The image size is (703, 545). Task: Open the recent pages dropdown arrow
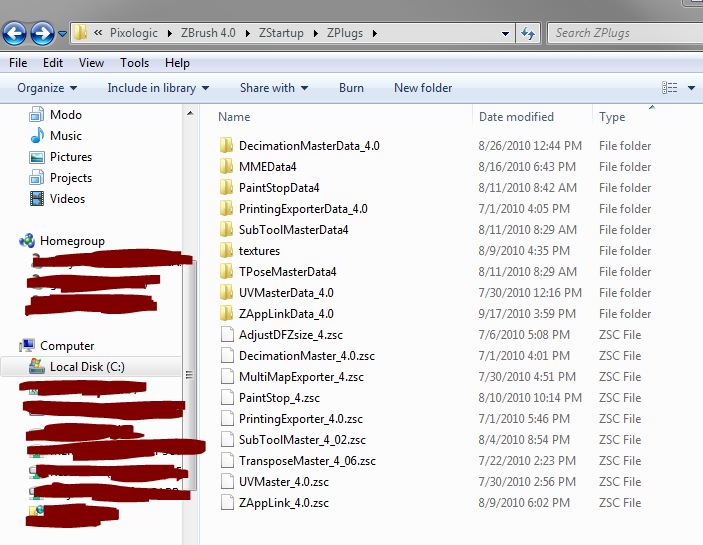[x=63, y=34]
